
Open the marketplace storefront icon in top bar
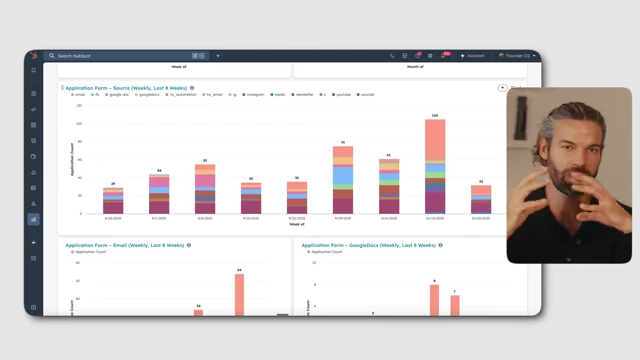(x=405, y=56)
